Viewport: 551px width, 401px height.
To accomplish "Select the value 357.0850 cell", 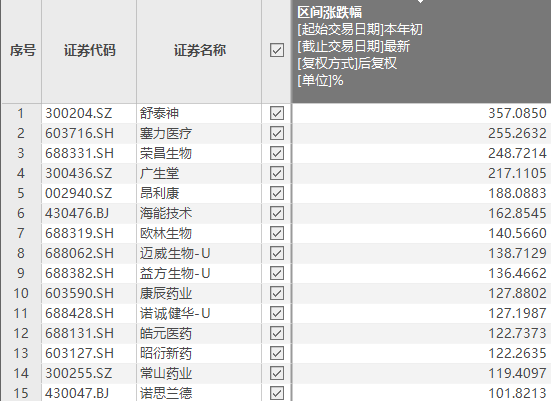I will [x=421, y=114].
